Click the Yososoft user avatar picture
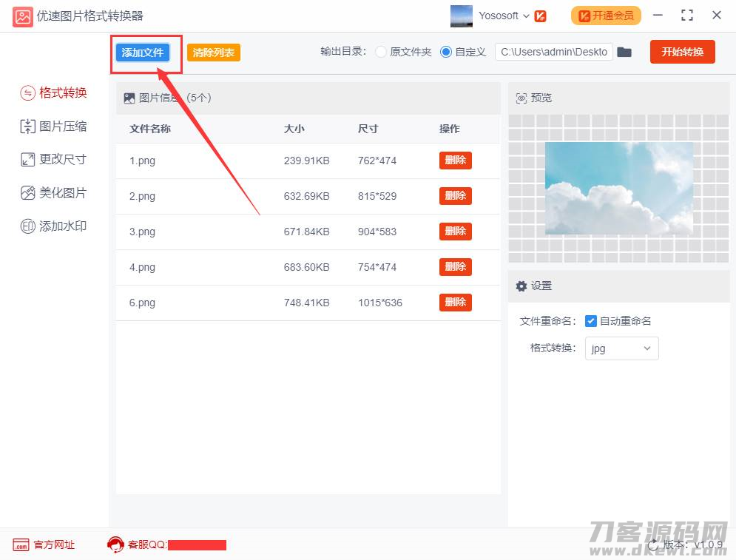The width and height of the screenshot is (736, 560). pos(462,16)
